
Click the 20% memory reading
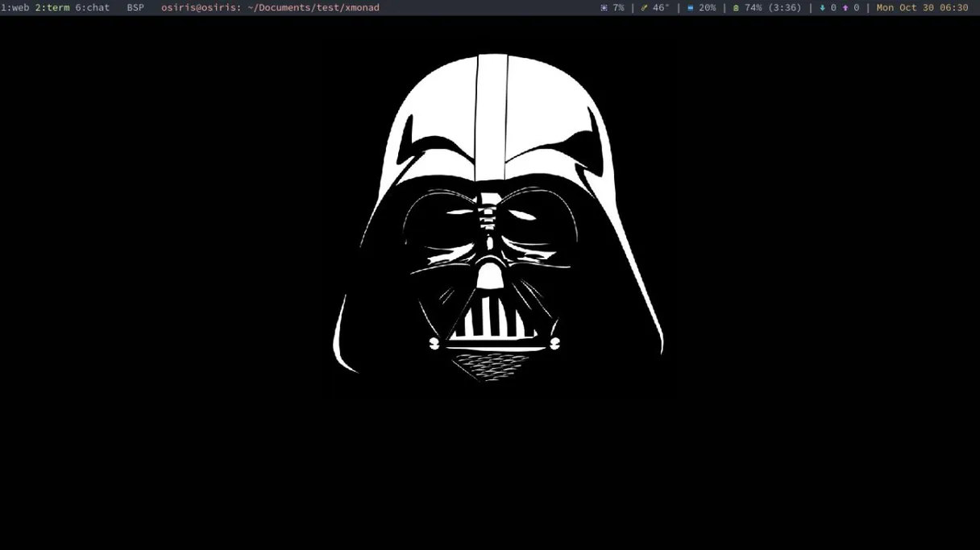(x=707, y=8)
